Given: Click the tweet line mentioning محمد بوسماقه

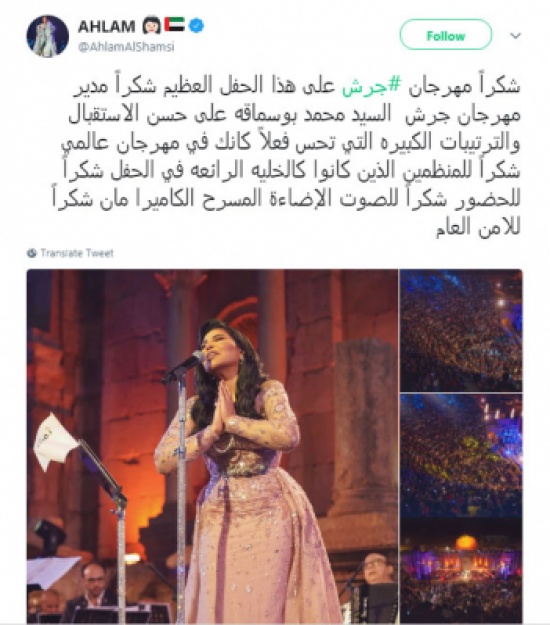Looking at the screenshot, I should [295, 116].
